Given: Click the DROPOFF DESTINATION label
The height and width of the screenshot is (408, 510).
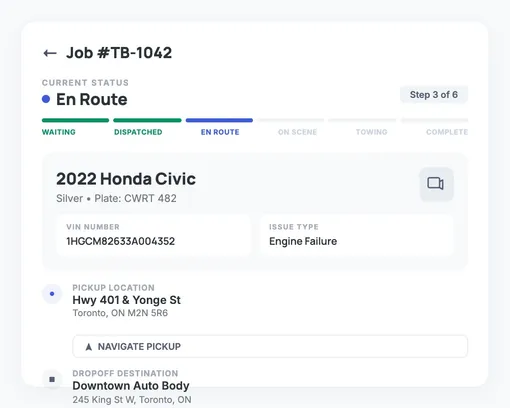Looking at the screenshot, I should click(x=125, y=373).
